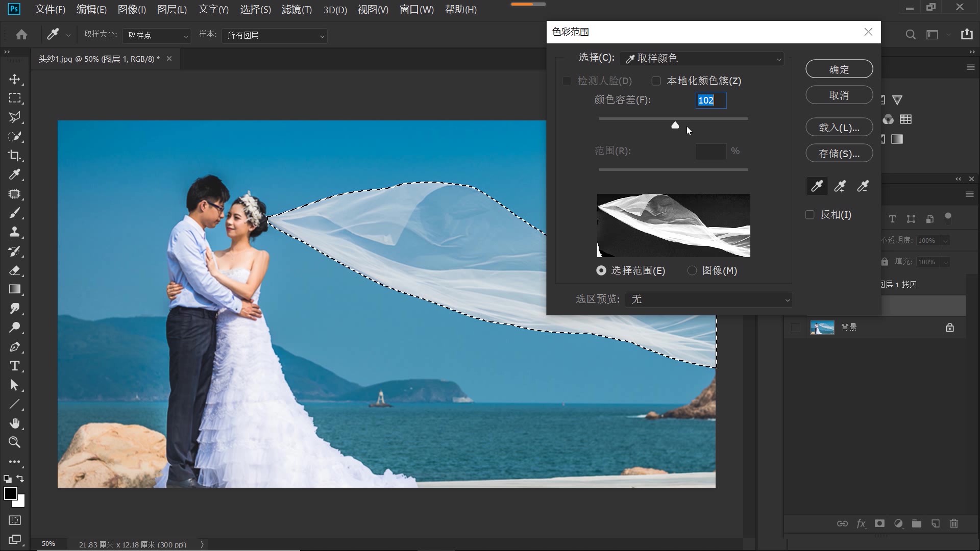Viewport: 980px width, 551px height.
Task: Select the main eyedropper in Color Range
Action: coord(817,186)
